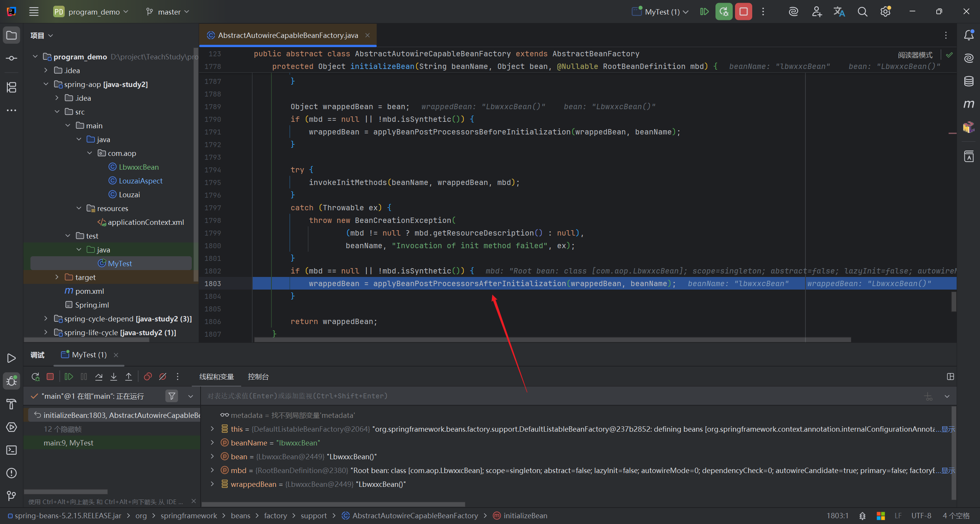Open the Maven tool window icon
Image resolution: width=980 pixels, height=524 pixels.
click(x=969, y=104)
